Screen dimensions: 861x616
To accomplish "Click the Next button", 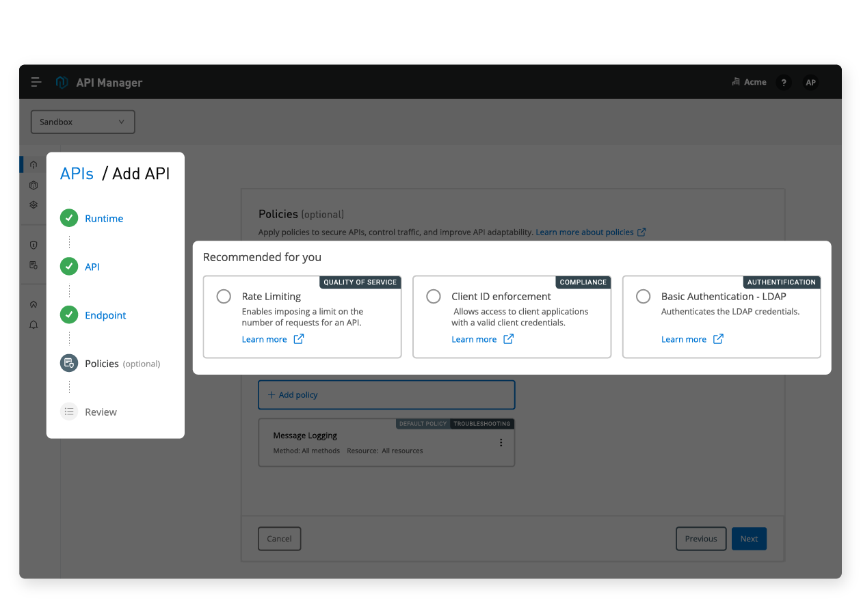I will pyautogui.click(x=749, y=539).
